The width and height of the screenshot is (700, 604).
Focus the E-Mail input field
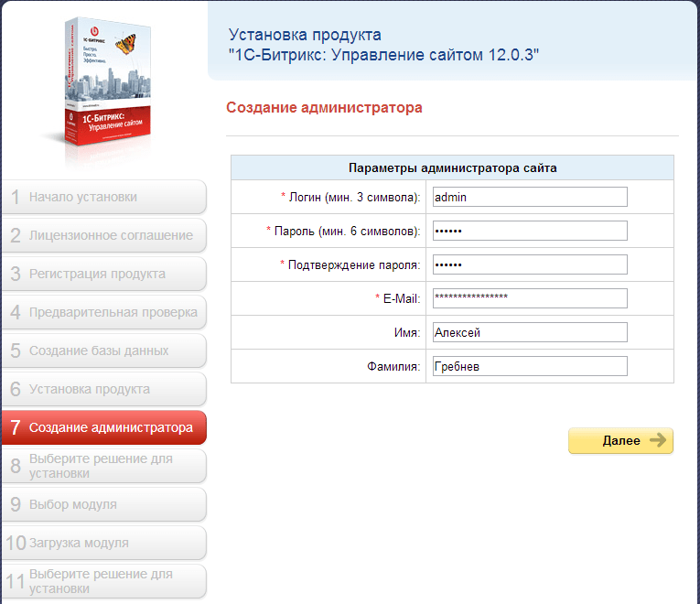pyautogui.click(x=530, y=298)
